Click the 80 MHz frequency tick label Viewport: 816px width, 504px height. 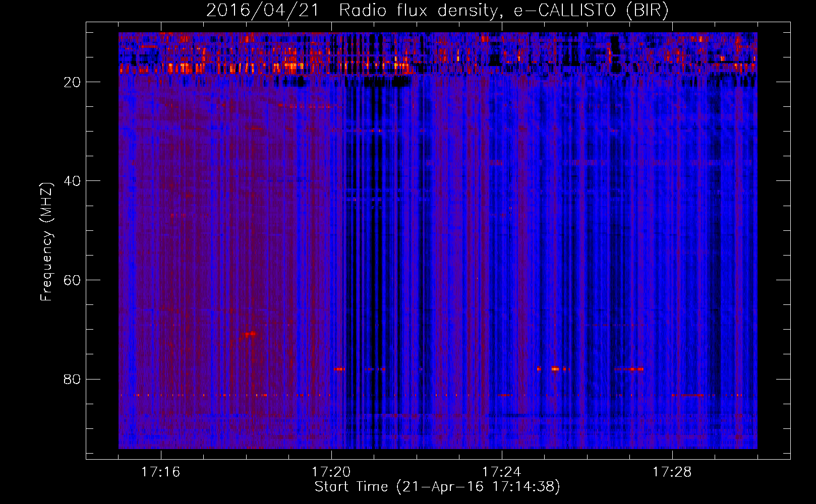pos(73,379)
